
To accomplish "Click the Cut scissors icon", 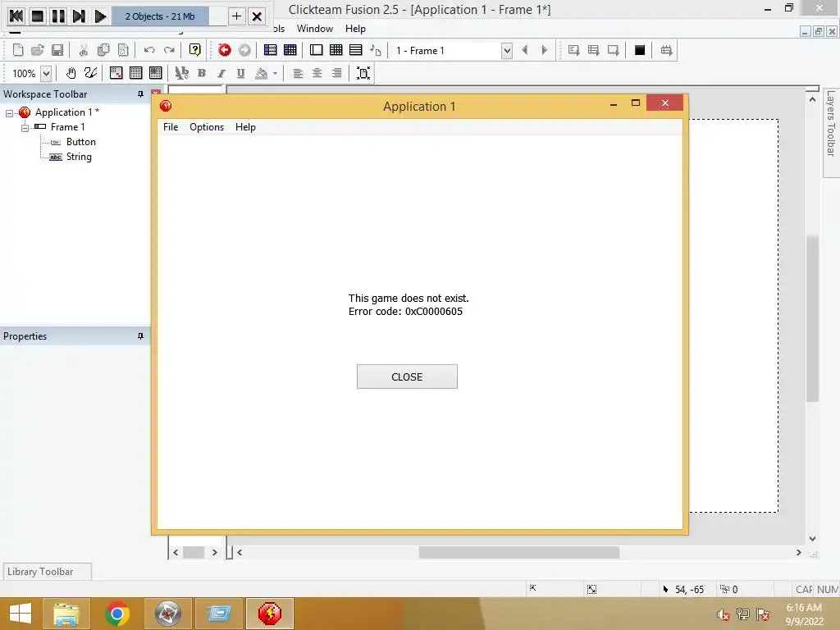I will tap(83, 50).
